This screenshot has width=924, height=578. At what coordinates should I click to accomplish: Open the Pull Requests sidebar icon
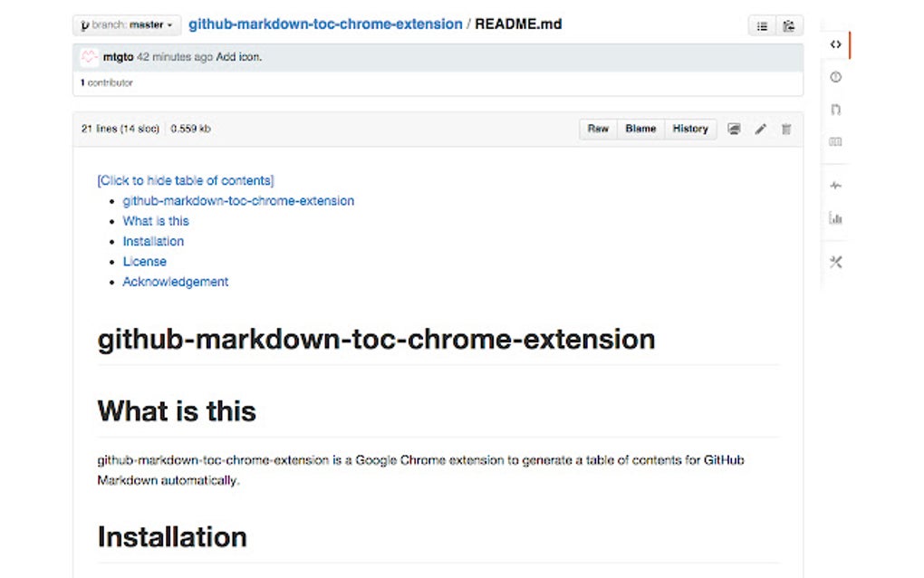(x=835, y=109)
